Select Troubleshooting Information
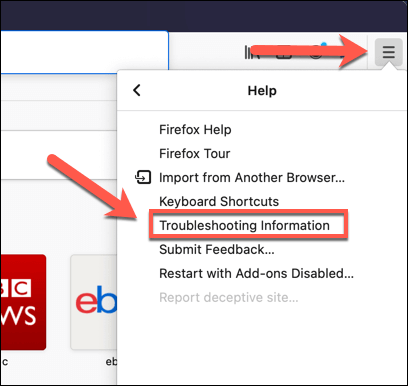408x386 pixels. click(244, 226)
